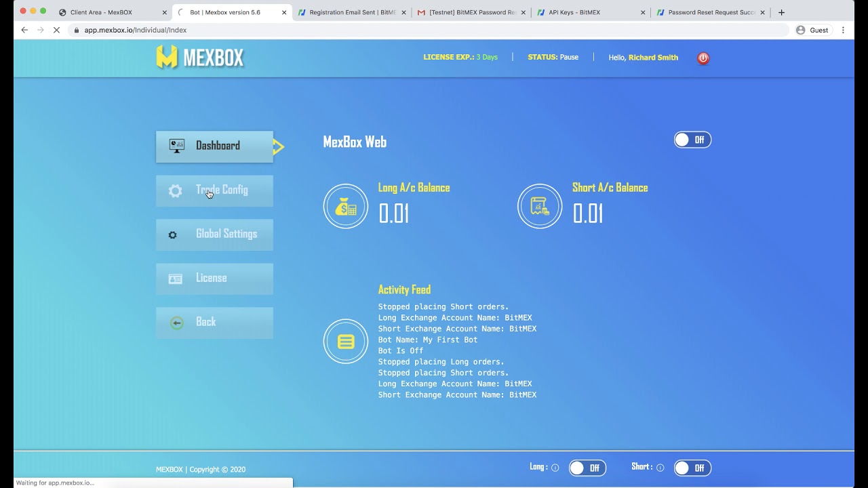The image size is (868, 488).
Task: Click the info icon next to Long
Action: 555,468
